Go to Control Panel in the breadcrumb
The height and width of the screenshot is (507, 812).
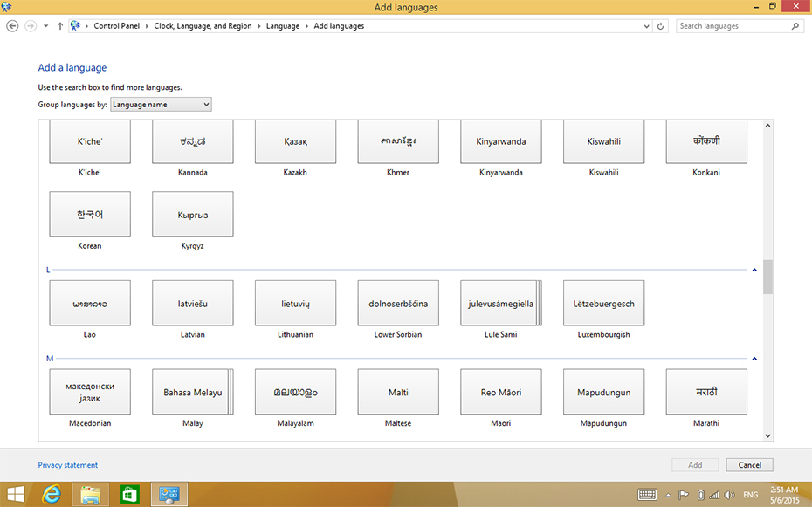pyautogui.click(x=117, y=26)
